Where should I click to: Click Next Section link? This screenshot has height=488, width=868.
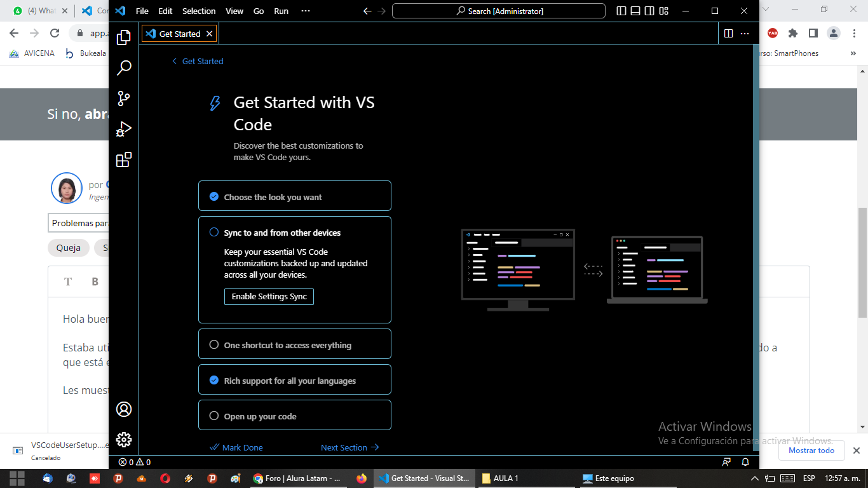tap(350, 447)
